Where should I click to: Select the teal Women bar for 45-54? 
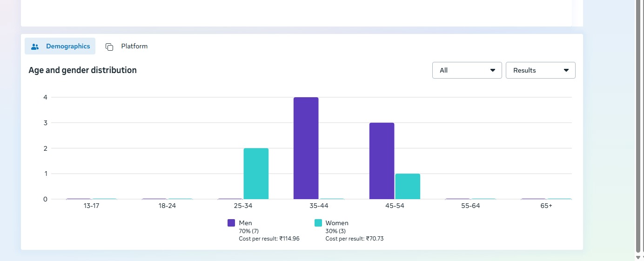(408, 186)
